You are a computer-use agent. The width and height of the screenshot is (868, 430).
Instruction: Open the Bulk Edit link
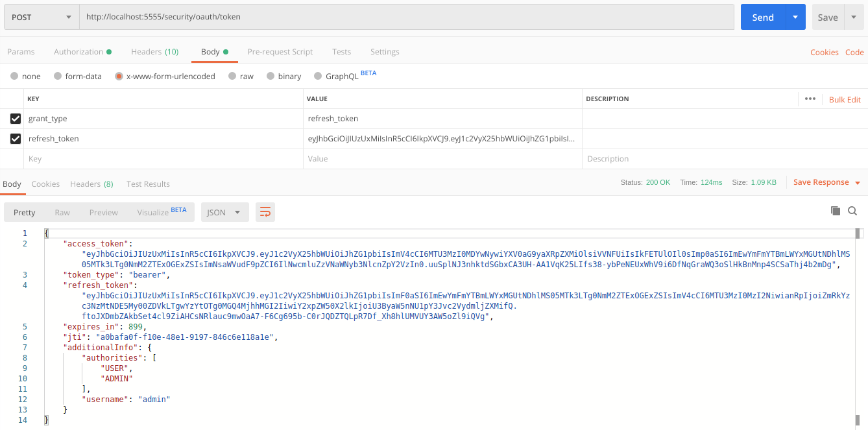pos(845,99)
